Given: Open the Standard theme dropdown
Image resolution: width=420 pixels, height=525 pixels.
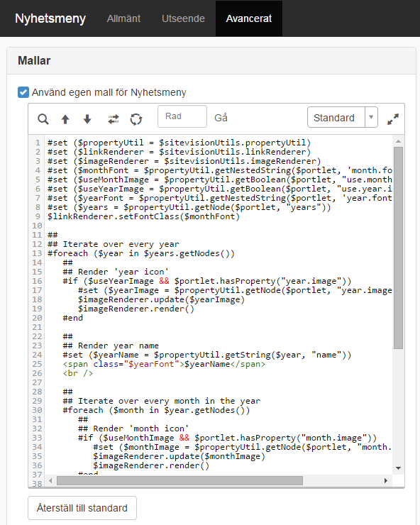Looking at the screenshot, I should pos(336,117).
